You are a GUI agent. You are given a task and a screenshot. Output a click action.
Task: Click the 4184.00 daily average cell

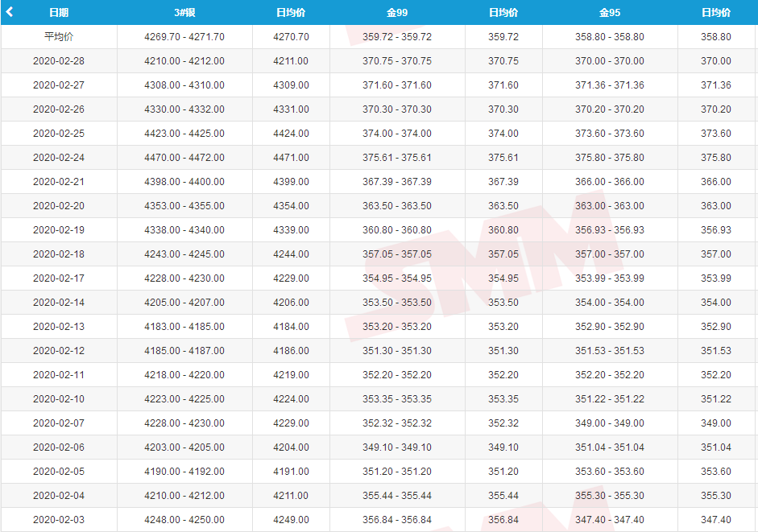[291, 327]
